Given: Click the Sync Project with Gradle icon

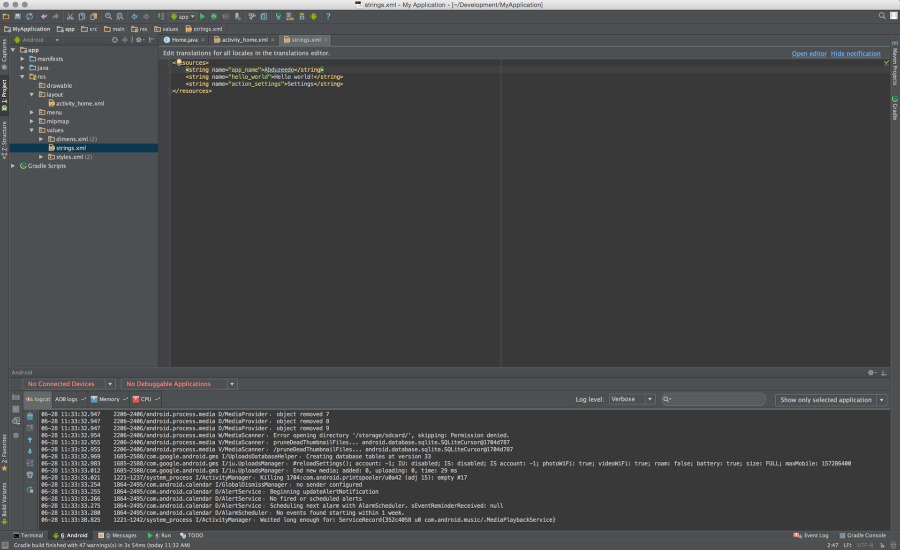Looking at the screenshot, I should click(278, 17).
